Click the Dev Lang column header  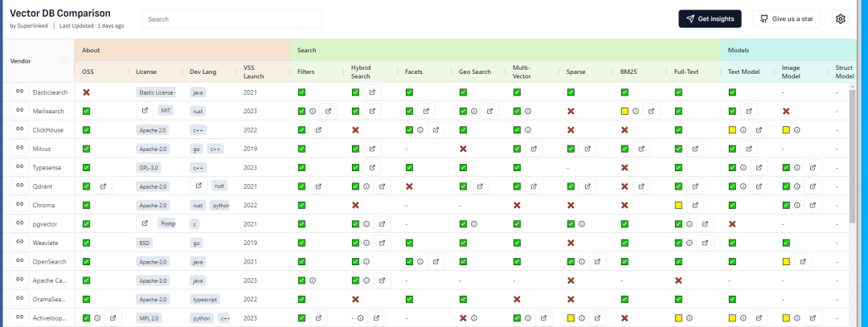pyautogui.click(x=203, y=72)
